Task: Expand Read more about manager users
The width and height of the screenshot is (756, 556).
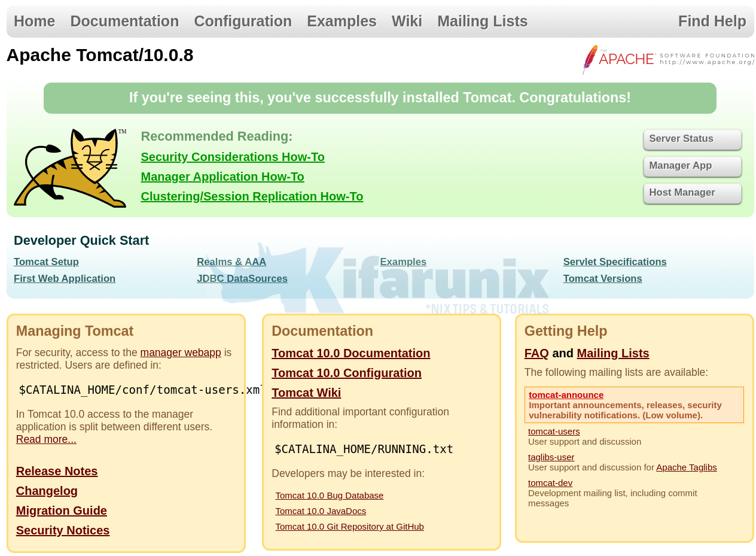Action: tap(45, 439)
